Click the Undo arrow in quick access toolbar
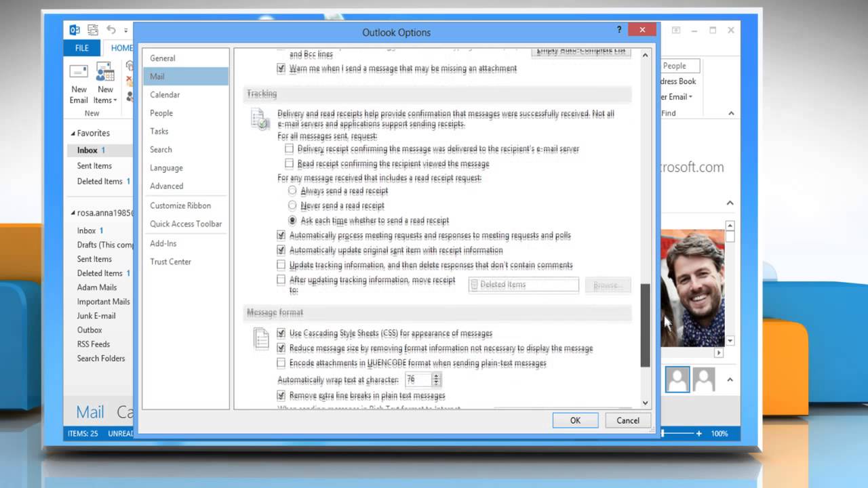868x488 pixels. (x=111, y=30)
